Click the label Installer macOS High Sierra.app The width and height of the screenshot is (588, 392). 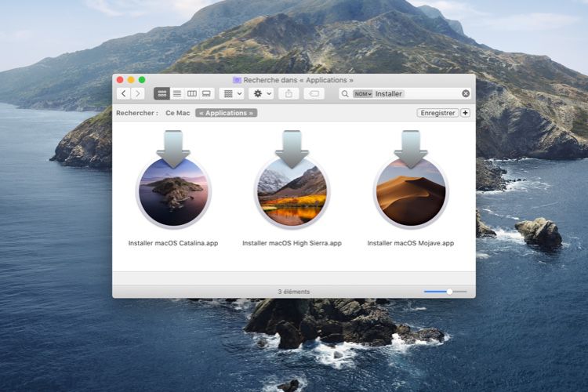292,243
